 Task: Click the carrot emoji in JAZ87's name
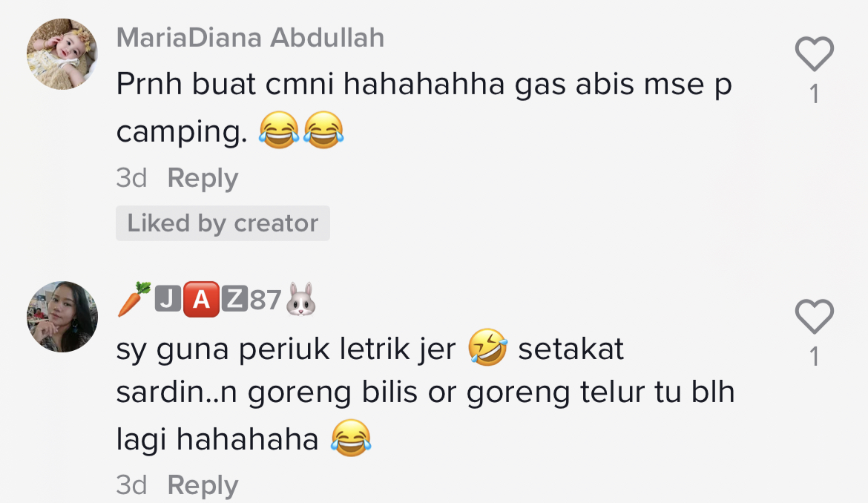pos(134,299)
